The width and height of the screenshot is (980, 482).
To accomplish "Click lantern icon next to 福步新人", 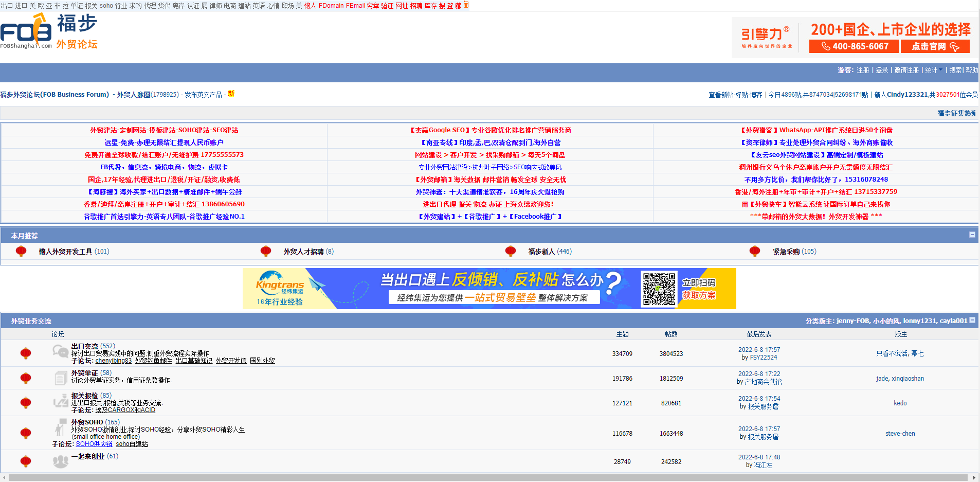I will (x=511, y=251).
